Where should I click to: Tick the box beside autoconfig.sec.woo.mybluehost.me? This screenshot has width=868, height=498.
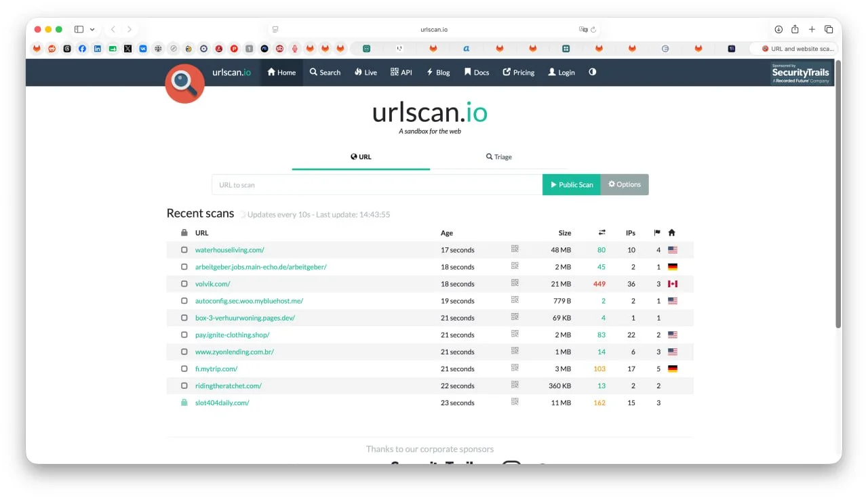tap(184, 300)
